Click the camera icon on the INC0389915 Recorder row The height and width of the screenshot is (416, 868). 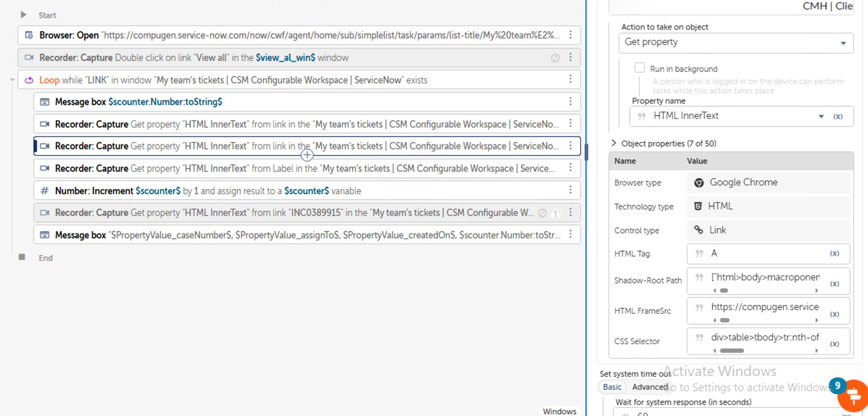click(45, 213)
